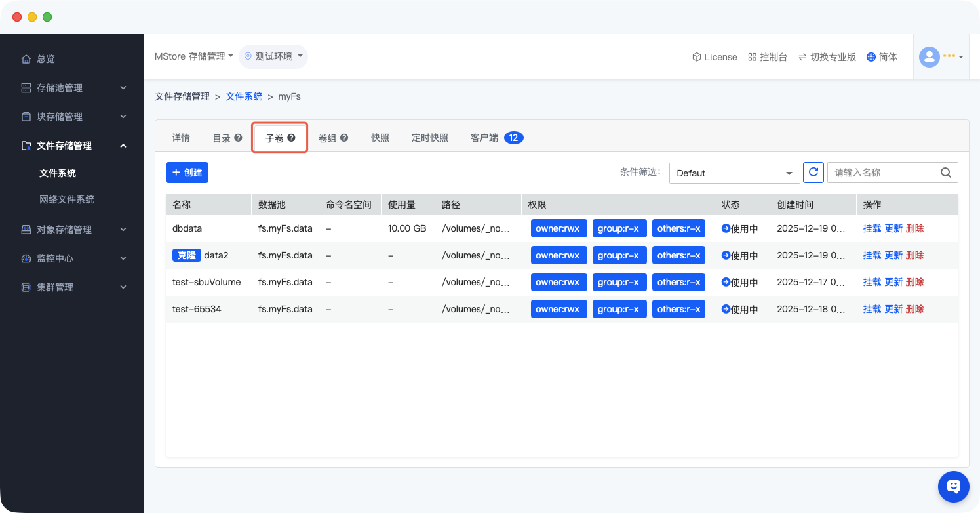Open the chat support bubble icon

click(x=953, y=486)
